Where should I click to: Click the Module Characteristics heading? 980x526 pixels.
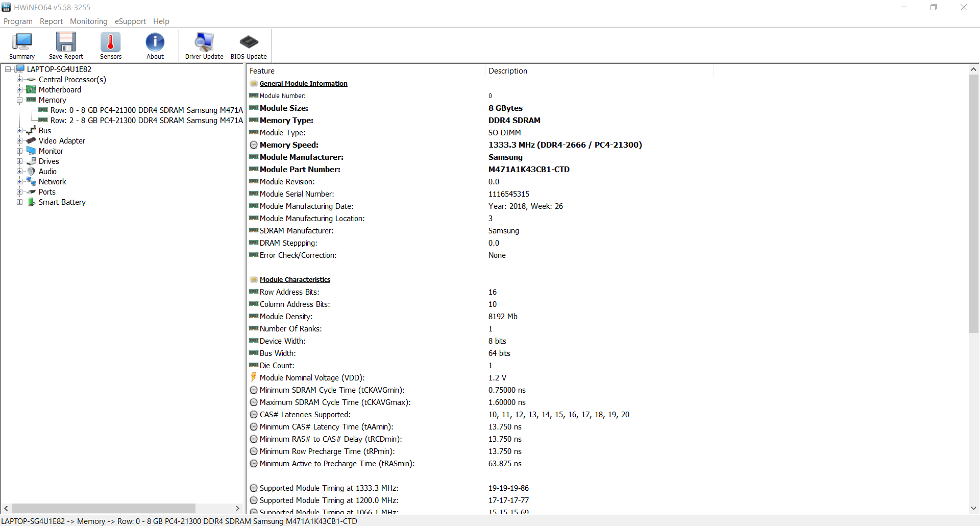pyautogui.click(x=295, y=279)
